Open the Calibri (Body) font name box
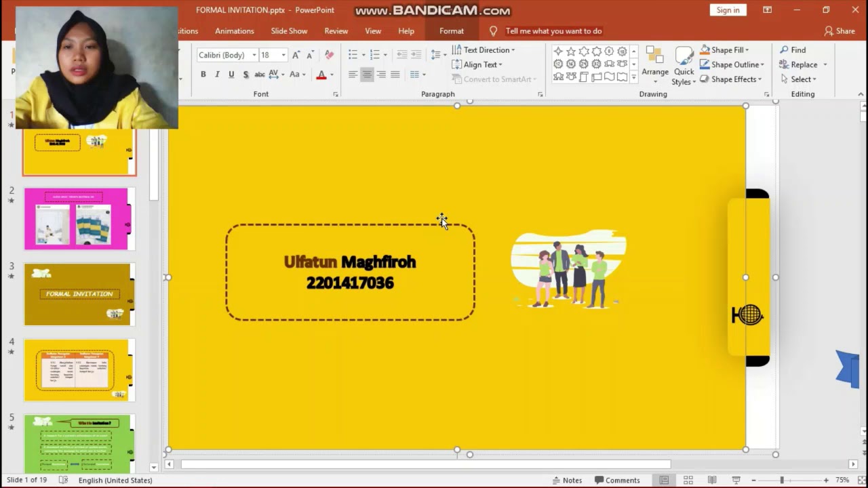 (x=227, y=55)
